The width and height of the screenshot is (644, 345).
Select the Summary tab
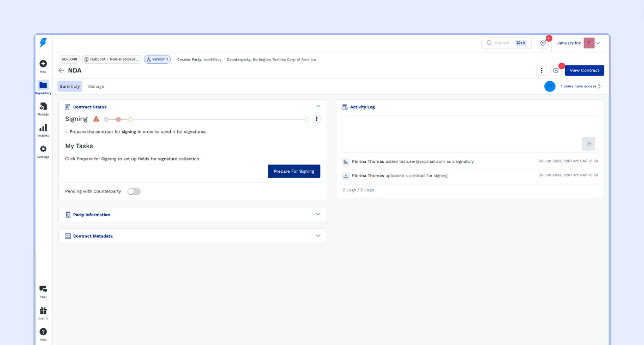click(x=70, y=87)
